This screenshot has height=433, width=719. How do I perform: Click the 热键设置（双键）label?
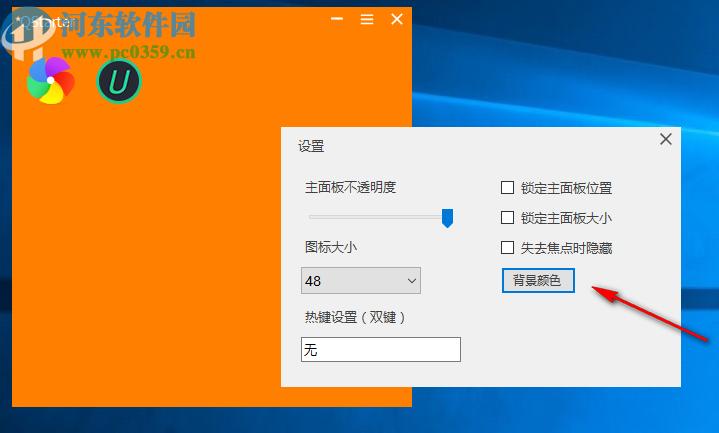coord(355,317)
